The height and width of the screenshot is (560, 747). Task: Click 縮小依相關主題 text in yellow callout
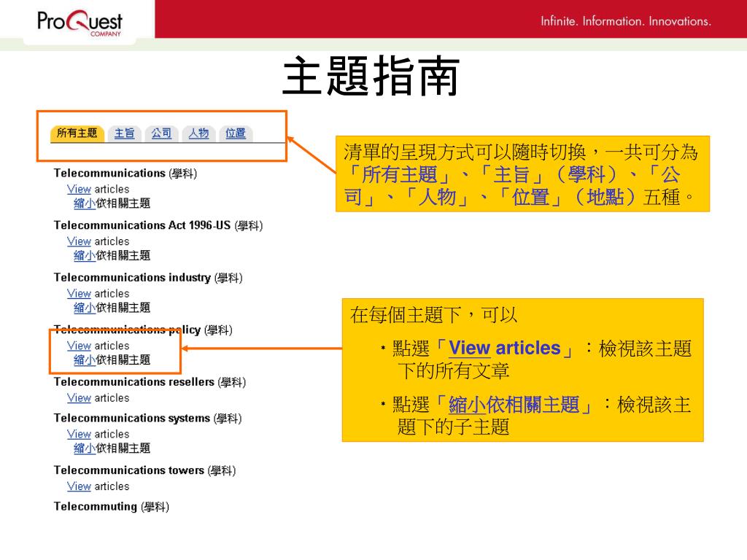[514, 405]
